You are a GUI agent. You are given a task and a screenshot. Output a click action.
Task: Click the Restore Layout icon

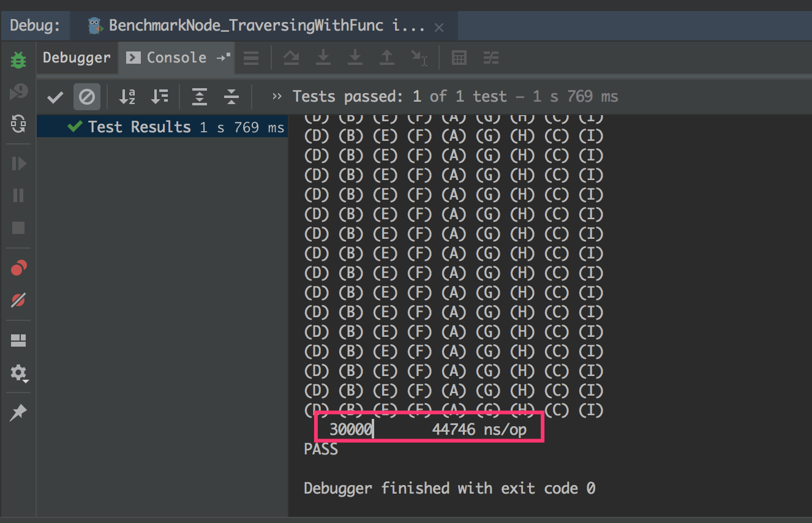click(18, 341)
